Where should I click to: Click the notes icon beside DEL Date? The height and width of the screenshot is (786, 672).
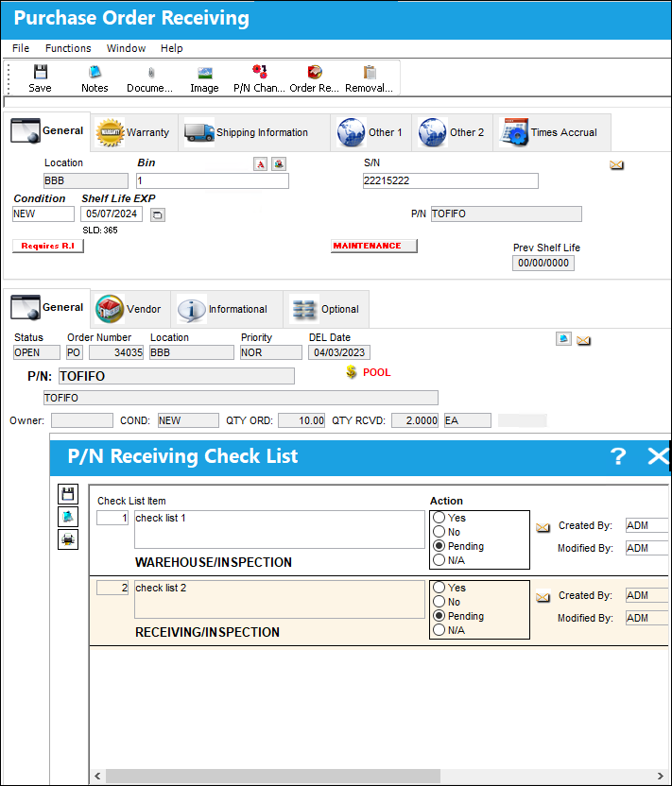[x=563, y=339]
